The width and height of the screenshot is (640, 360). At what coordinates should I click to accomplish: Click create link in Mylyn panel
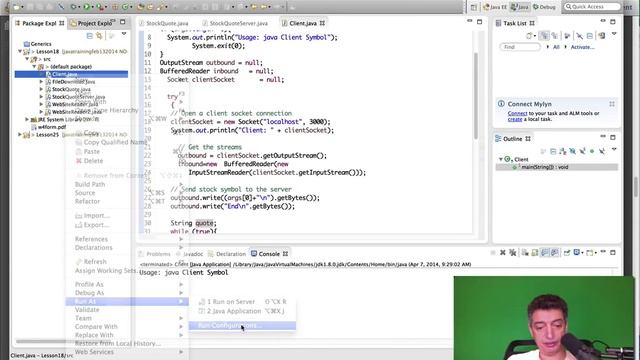point(515,119)
